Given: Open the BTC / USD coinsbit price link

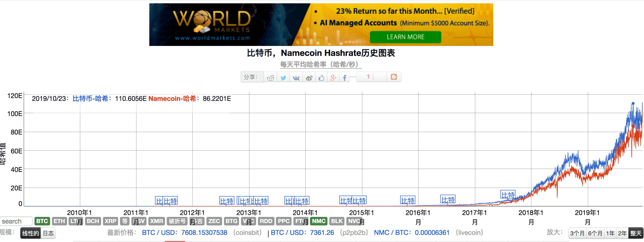Looking at the screenshot, I should pyautogui.click(x=185, y=233).
